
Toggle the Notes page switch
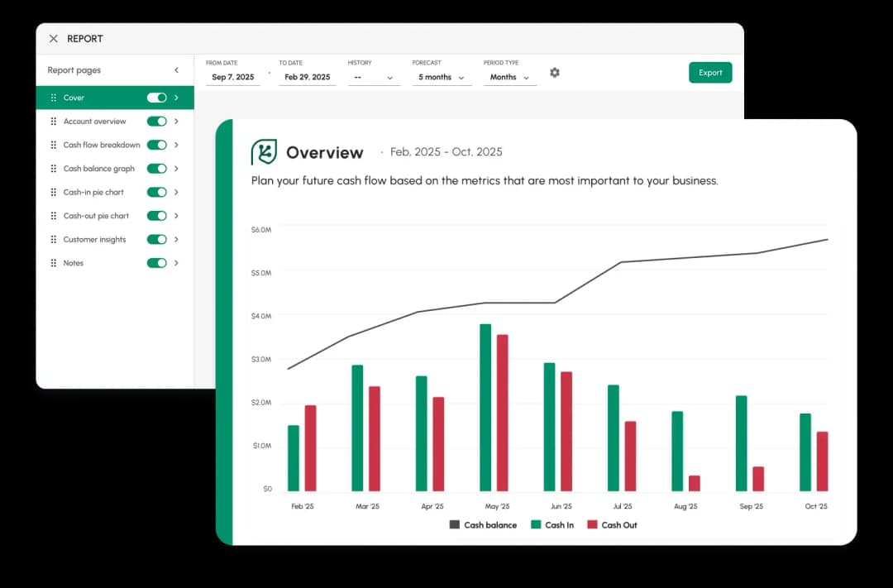pyautogui.click(x=157, y=263)
